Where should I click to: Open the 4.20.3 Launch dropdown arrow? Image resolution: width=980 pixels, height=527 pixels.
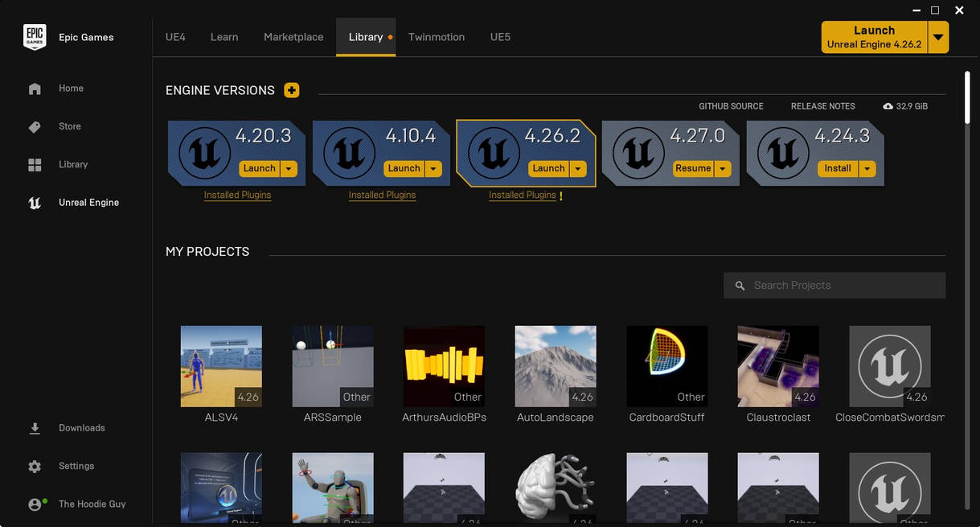289,169
